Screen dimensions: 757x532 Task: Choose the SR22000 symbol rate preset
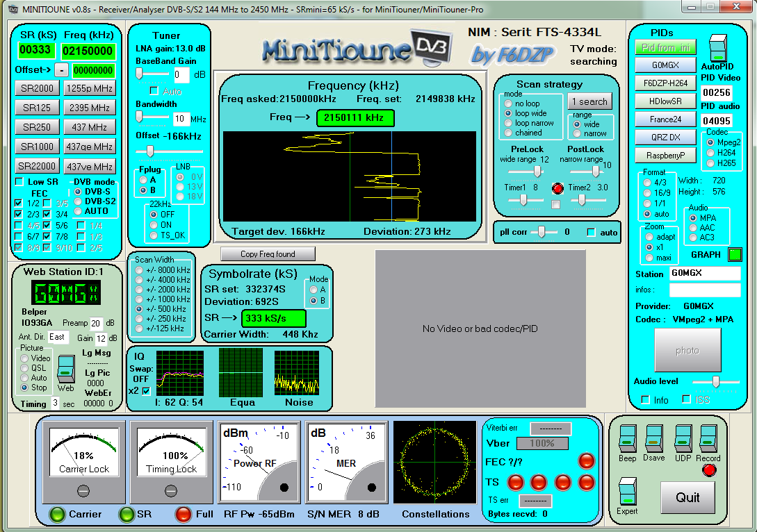37,167
